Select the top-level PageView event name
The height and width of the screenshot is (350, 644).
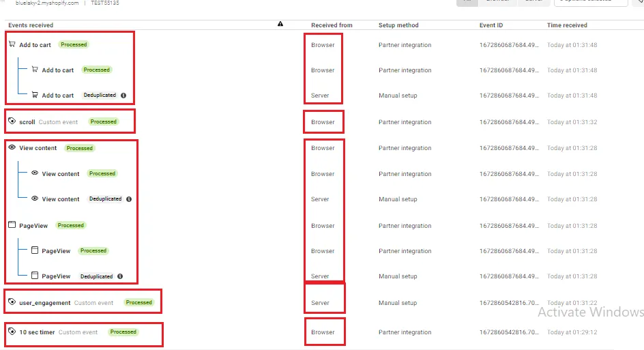[33, 226]
